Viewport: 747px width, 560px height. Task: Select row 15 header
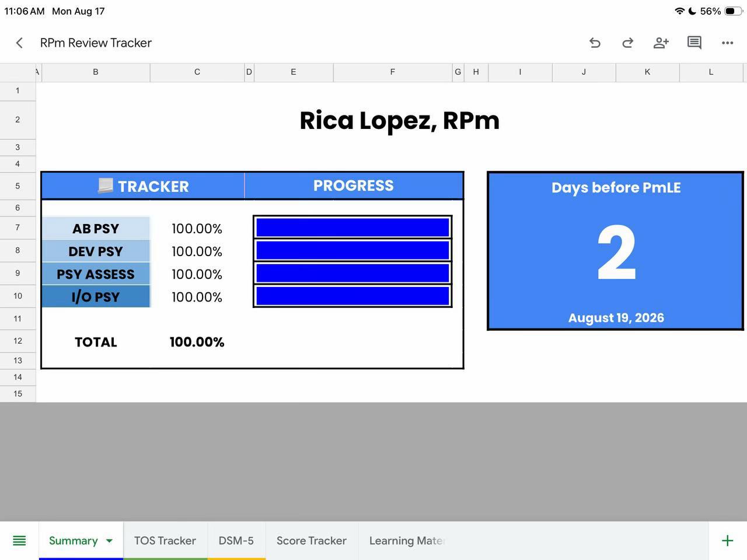click(18, 393)
